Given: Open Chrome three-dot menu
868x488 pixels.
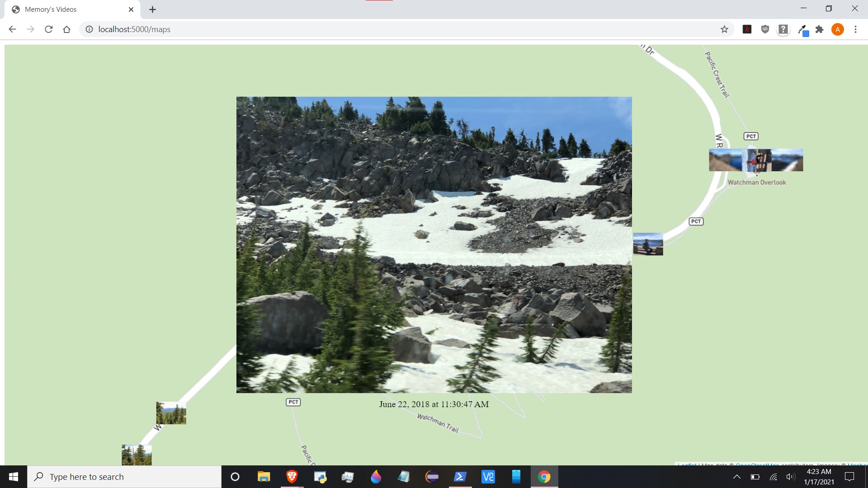Looking at the screenshot, I should click(855, 29).
